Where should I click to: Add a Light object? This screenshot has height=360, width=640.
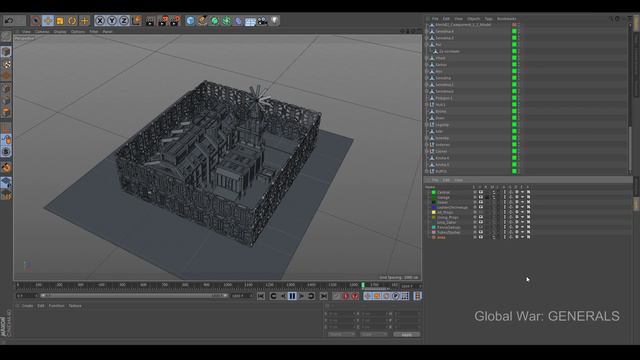(274, 21)
